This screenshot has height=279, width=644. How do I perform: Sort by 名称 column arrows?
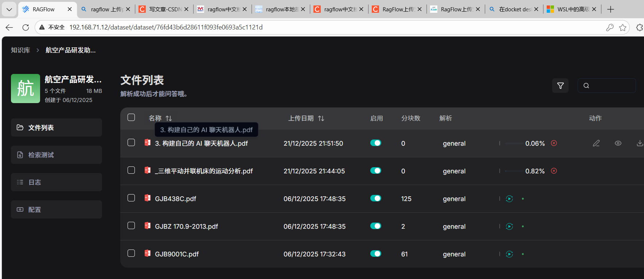(169, 118)
